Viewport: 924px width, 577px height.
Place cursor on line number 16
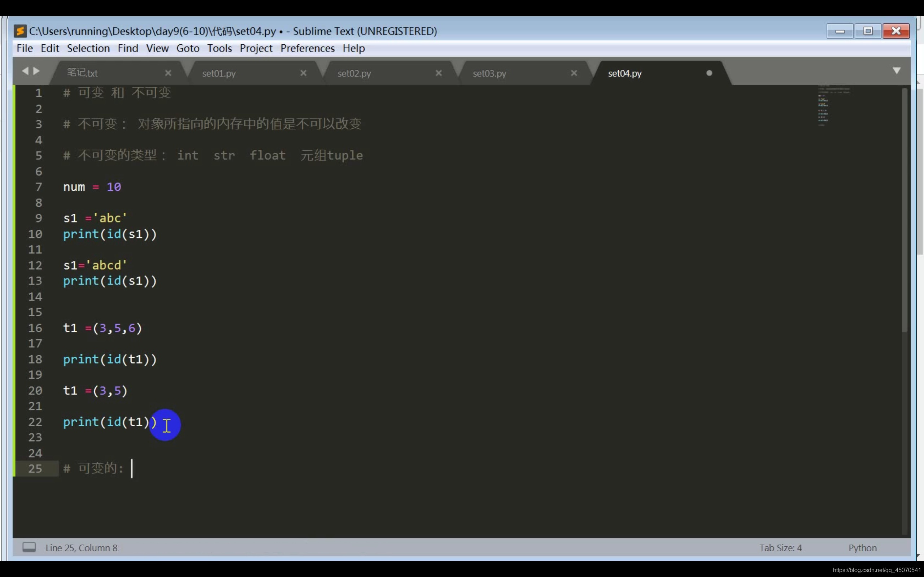[x=35, y=328]
